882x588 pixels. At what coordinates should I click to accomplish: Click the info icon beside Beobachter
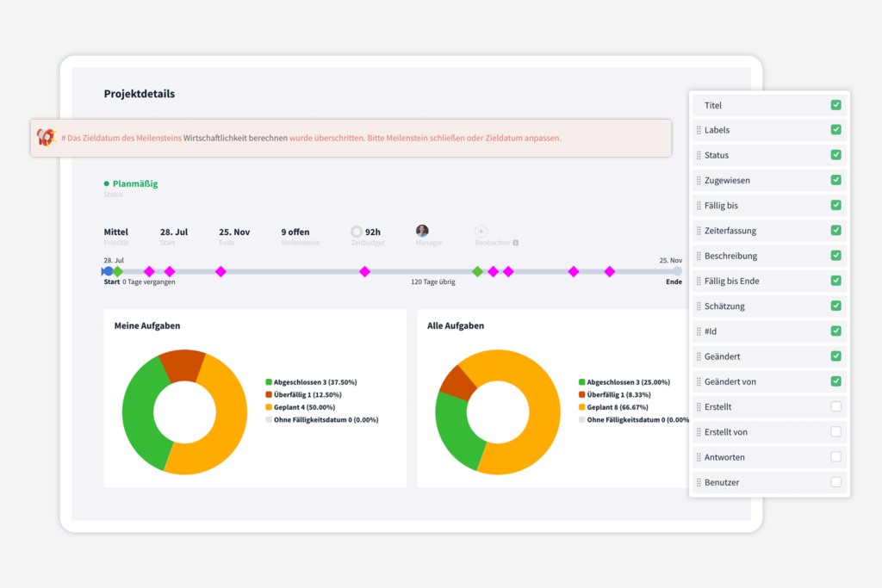(x=516, y=243)
